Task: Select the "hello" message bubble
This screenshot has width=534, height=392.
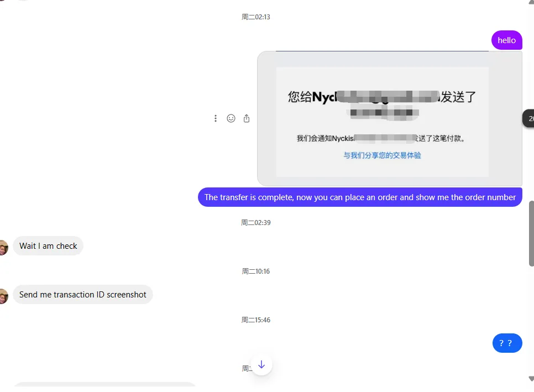Action: (506, 40)
